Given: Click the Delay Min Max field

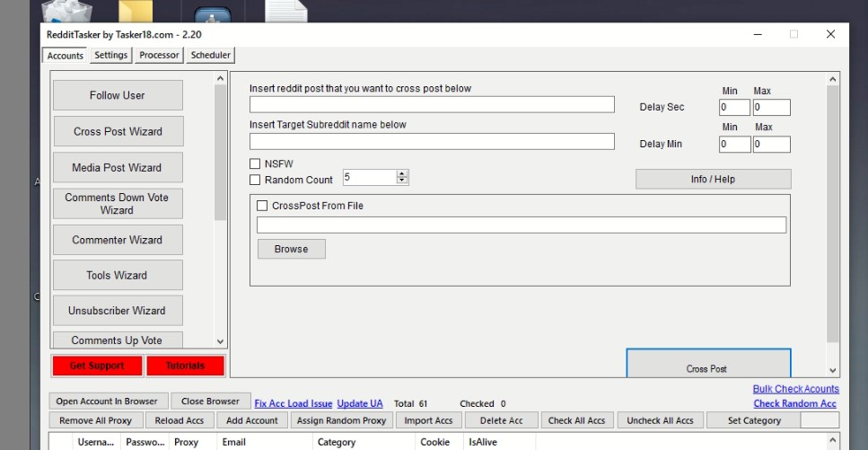Looking at the screenshot, I should click(771, 144).
